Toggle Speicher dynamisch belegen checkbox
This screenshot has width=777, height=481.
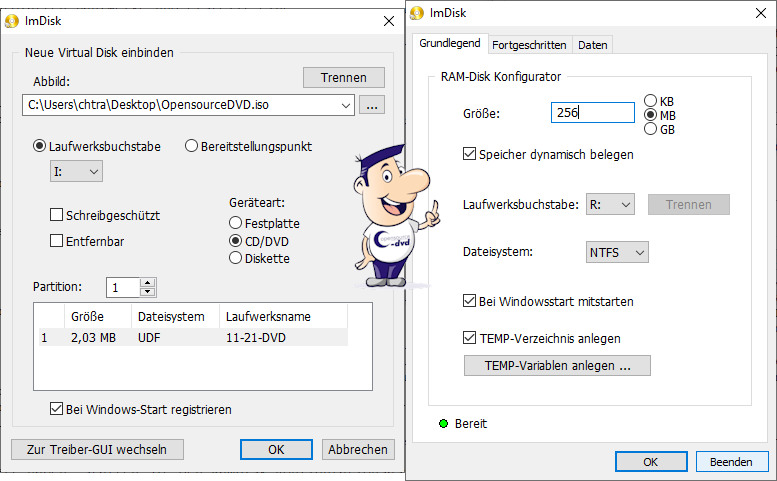click(470, 155)
